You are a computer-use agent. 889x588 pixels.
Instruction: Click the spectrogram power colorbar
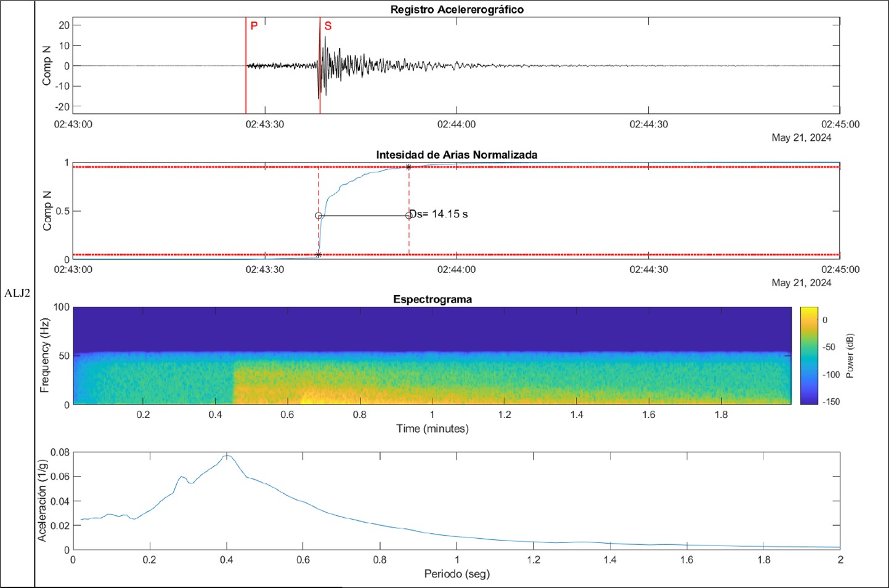click(810, 356)
